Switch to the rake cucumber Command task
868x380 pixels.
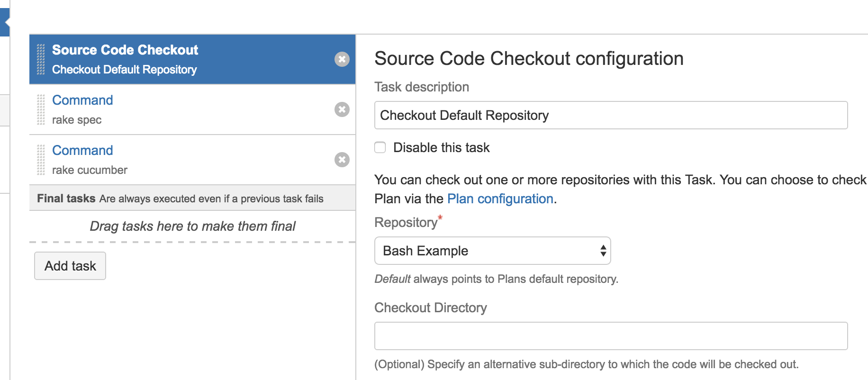click(82, 150)
